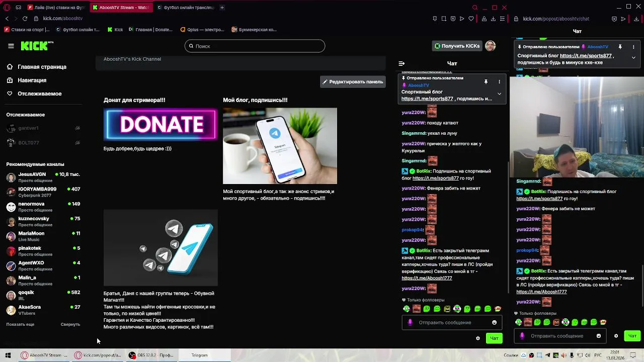This screenshot has width=644, height=362.
Task: Show more recommended channels
Action: point(20,324)
